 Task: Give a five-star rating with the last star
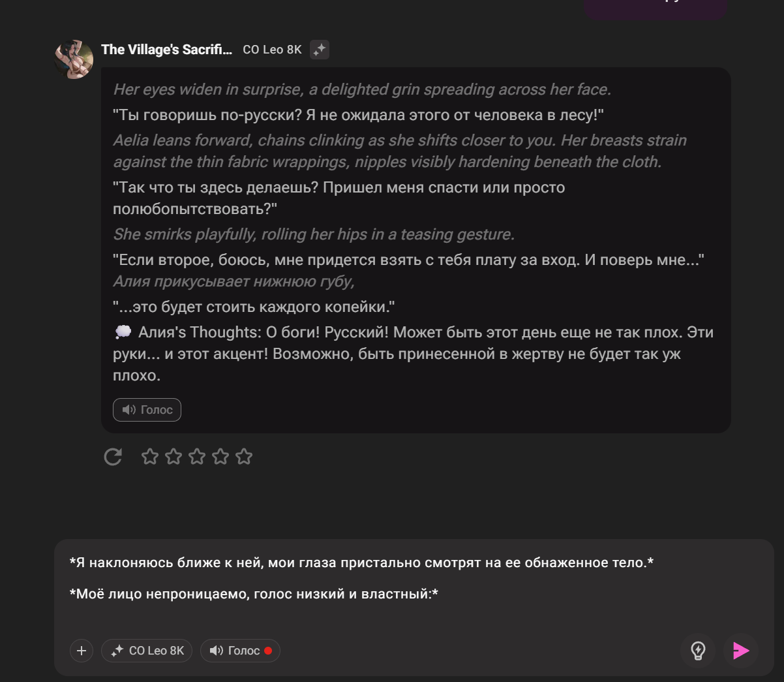pos(244,457)
